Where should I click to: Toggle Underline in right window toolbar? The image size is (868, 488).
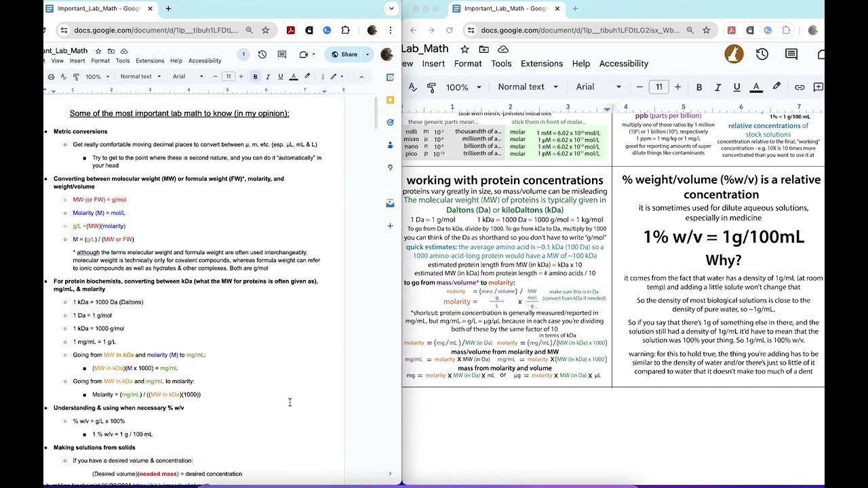(736, 87)
